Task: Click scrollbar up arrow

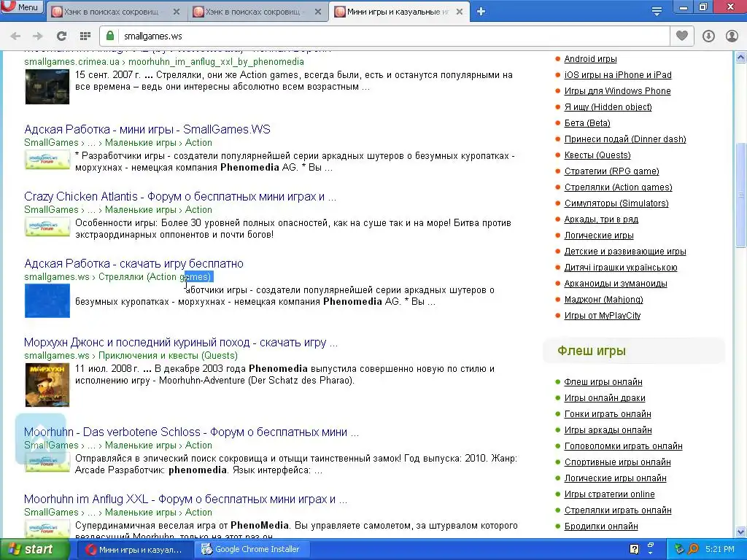Action: pyautogui.click(x=741, y=58)
